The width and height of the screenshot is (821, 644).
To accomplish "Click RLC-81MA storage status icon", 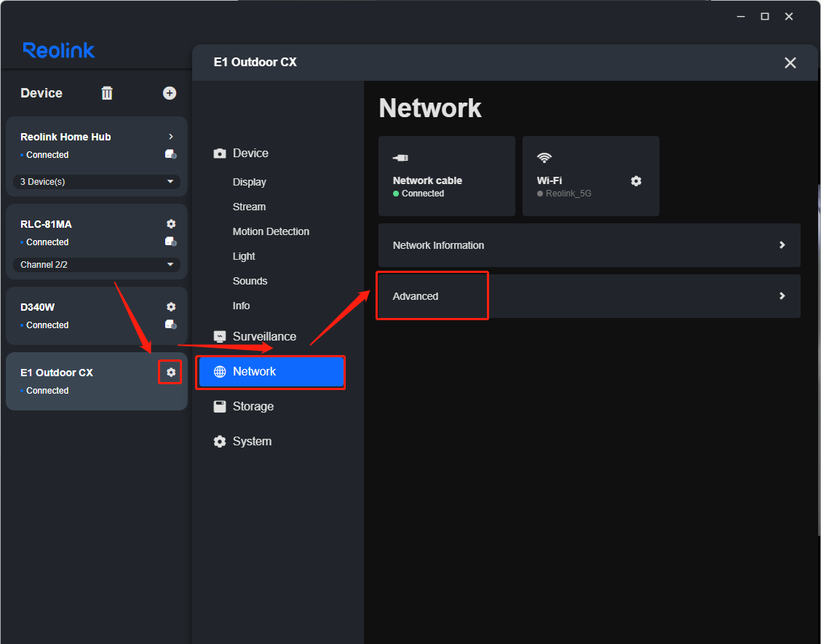I will tap(171, 242).
